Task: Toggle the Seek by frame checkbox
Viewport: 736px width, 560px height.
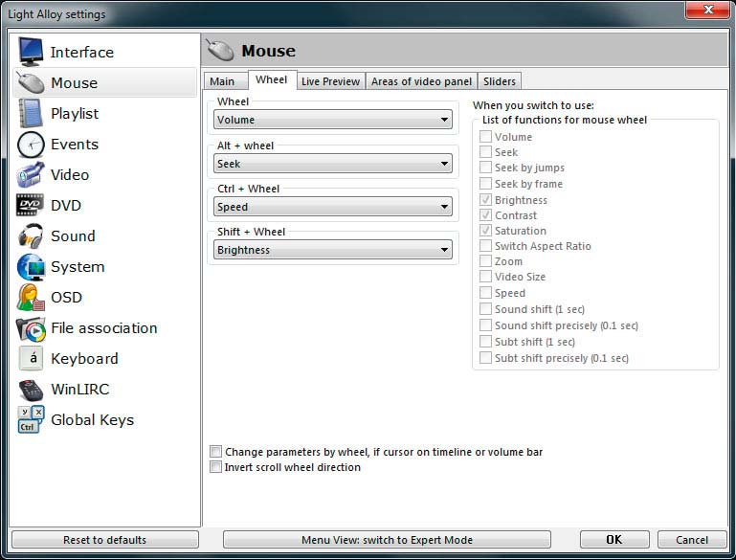Action: pos(485,184)
